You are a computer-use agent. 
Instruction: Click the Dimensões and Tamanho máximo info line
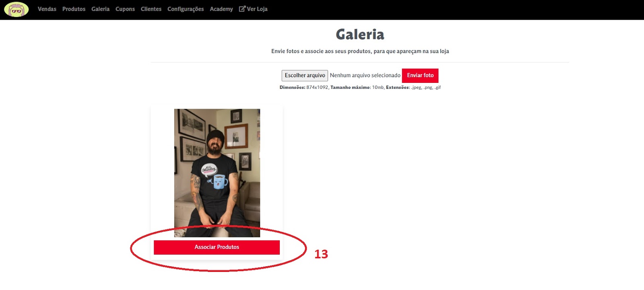[x=360, y=87]
